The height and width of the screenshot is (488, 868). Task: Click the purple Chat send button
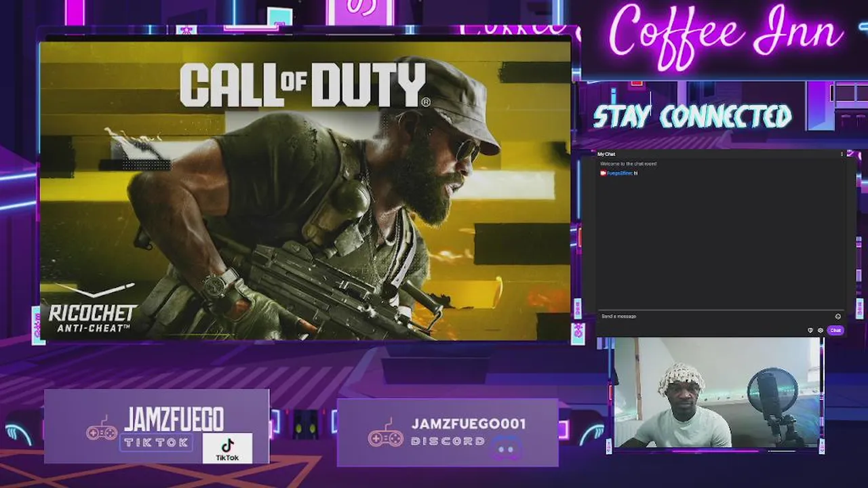[835, 331]
